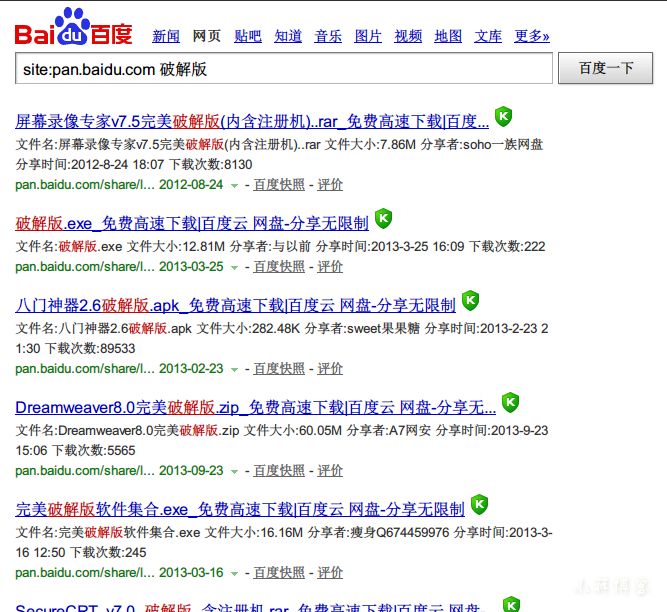Open 八门神器2.6破解版.apk result title
This screenshot has width=667, height=612.
(235, 306)
